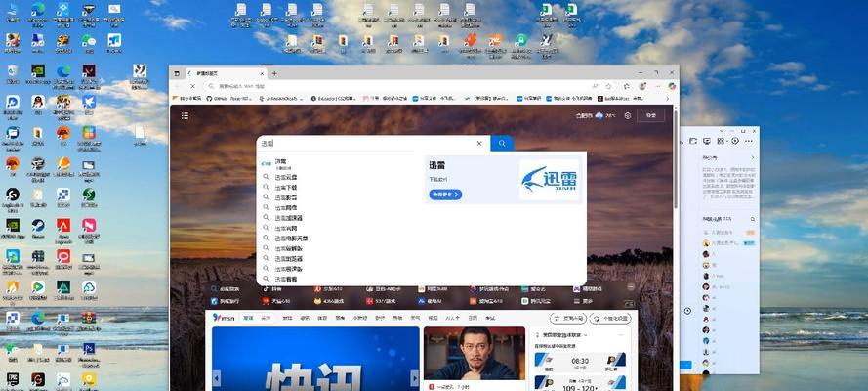The width and height of the screenshot is (868, 391).
Task: Click the login button at page top right
Action: tap(651, 115)
